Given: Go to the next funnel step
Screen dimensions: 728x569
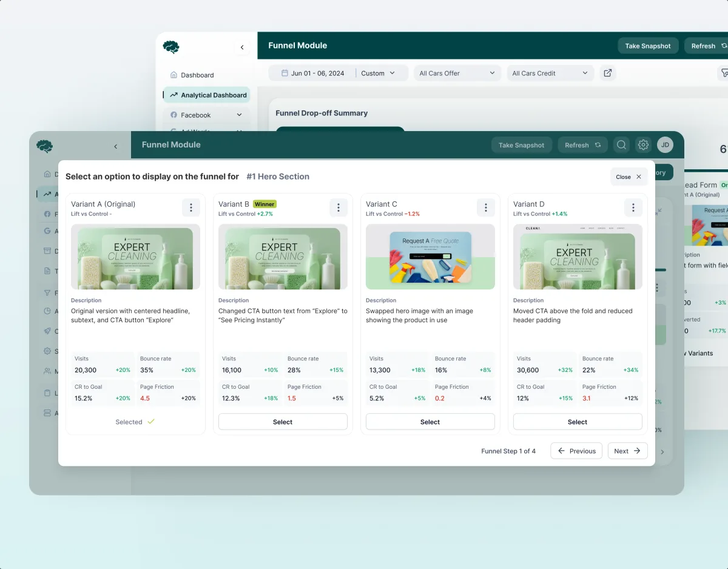Looking at the screenshot, I should tap(628, 451).
